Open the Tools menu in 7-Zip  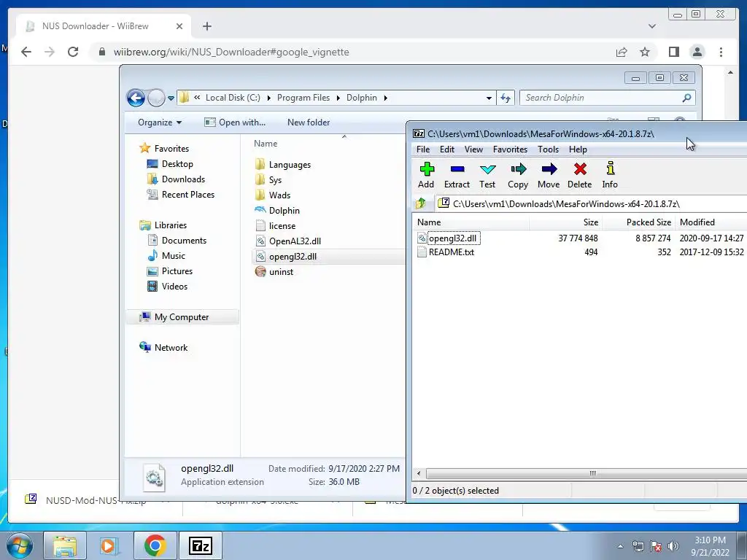[x=549, y=149]
